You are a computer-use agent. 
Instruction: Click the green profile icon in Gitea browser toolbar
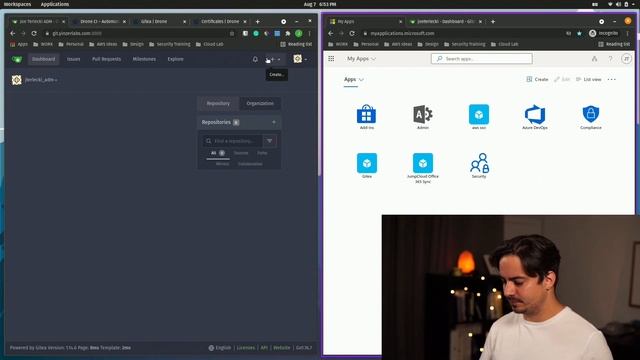(x=299, y=33)
